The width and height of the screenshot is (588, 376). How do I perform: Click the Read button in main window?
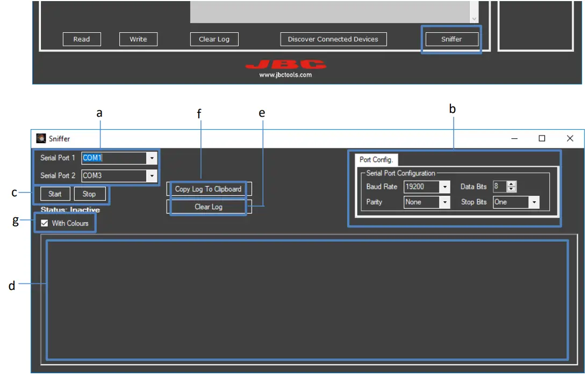click(82, 39)
